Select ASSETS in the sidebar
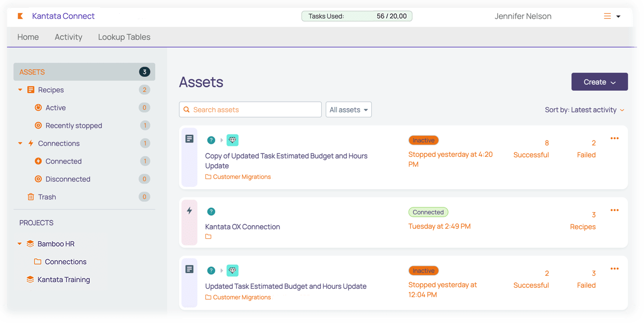This screenshot has width=644, height=323. 84,72
